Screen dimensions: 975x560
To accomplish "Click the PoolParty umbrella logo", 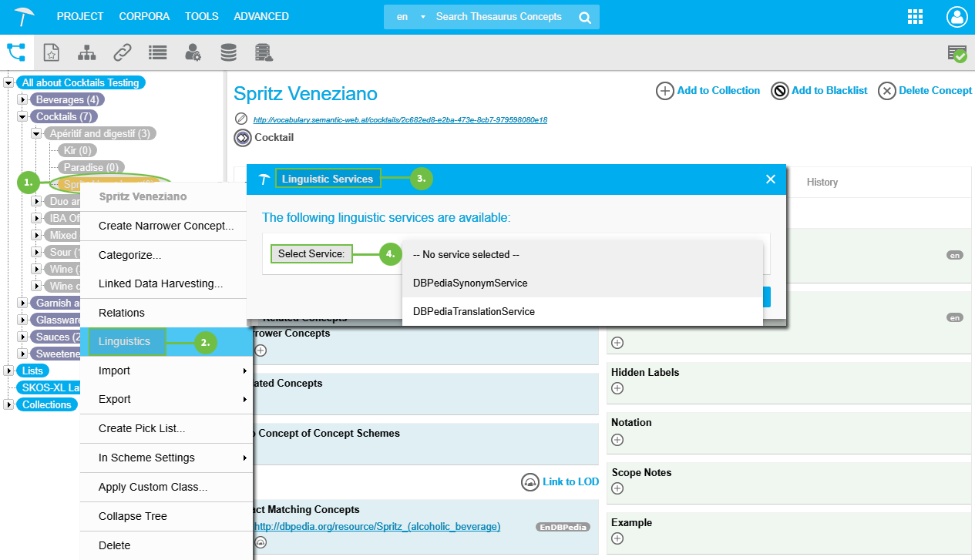I will (25, 16).
